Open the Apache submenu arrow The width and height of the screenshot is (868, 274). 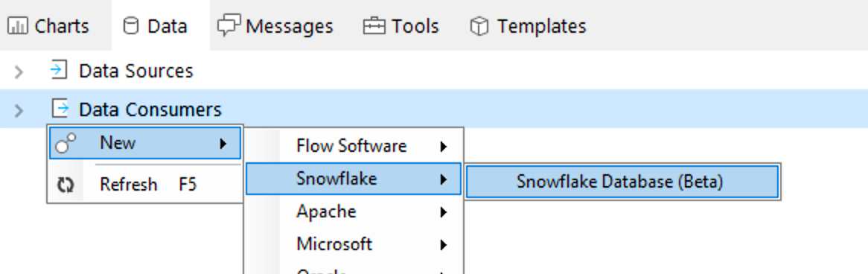443,212
